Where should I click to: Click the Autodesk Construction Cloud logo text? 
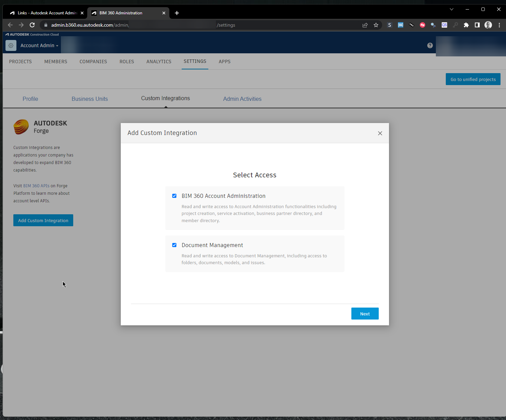(x=32, y=35)
